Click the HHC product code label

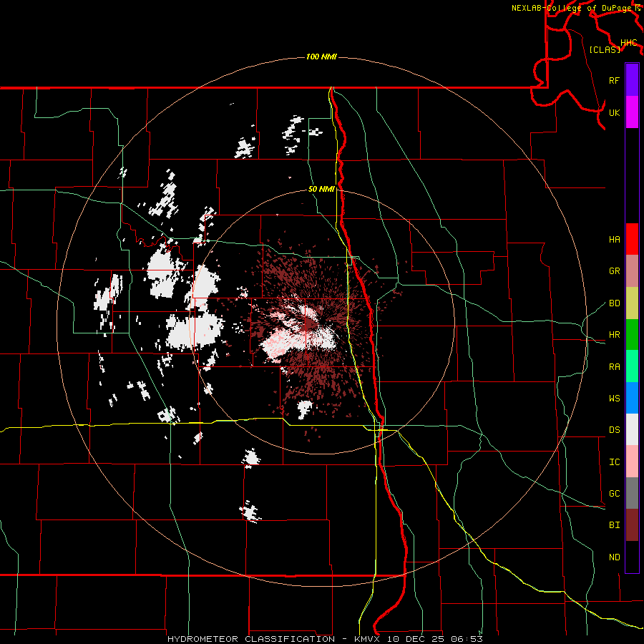[x=628, y=42]
